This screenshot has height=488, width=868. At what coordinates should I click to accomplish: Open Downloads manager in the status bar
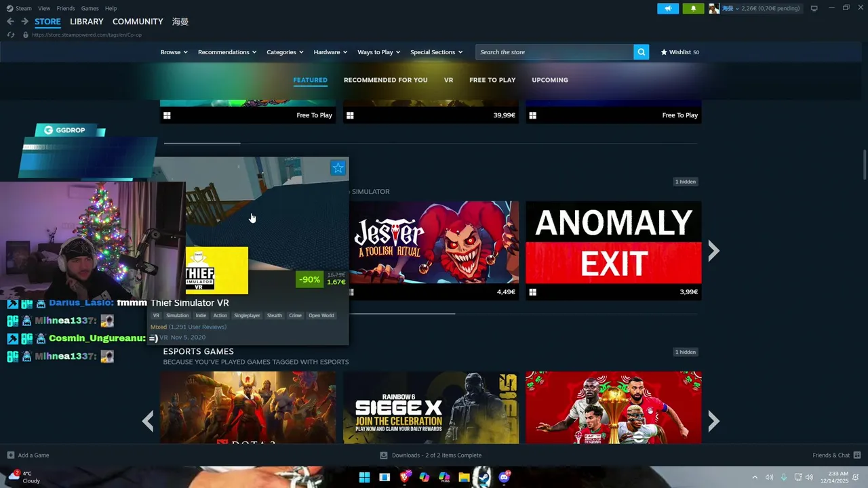pos(431,455)
